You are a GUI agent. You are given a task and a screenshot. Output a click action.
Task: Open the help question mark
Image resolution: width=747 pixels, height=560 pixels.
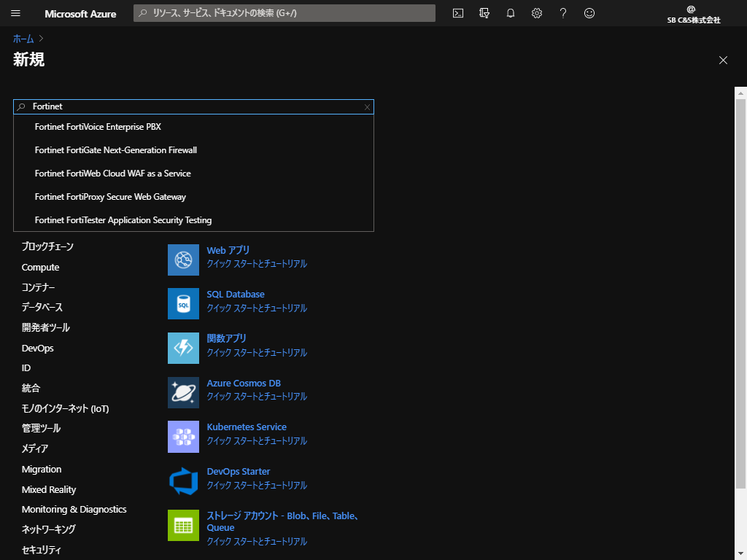(562, 13)
